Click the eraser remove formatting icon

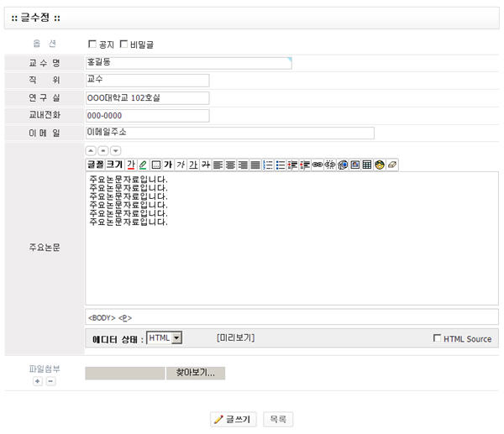[392, 165]
